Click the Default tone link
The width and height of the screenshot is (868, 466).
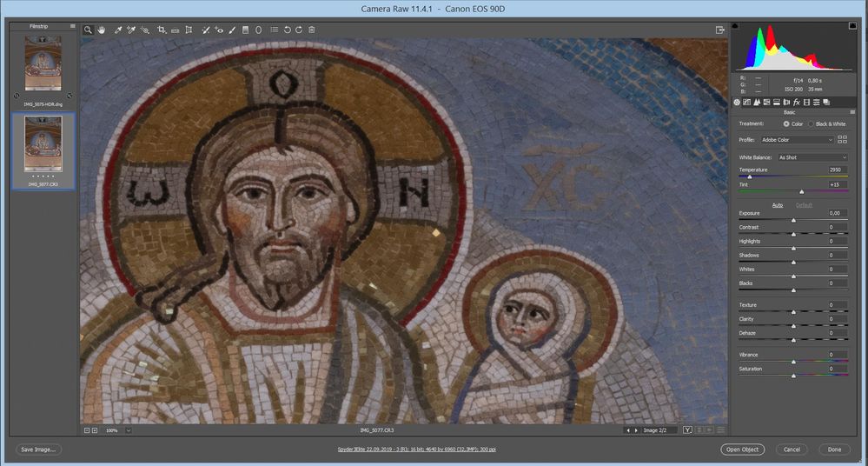pyautogui.click(x=804, y=205)
